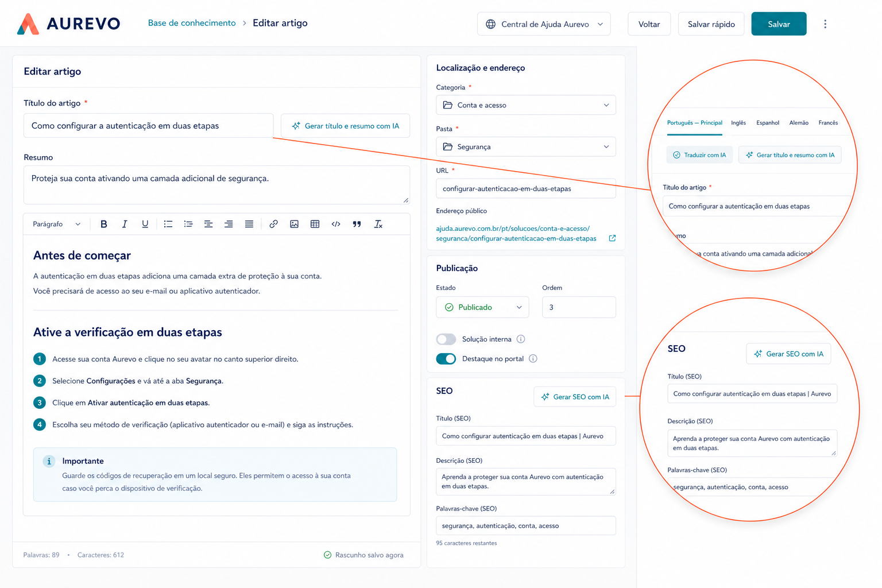Click the check icon beside Rascunho salvo agora
This screenshot has height=588, width=882.
click(x=327, y=555)
